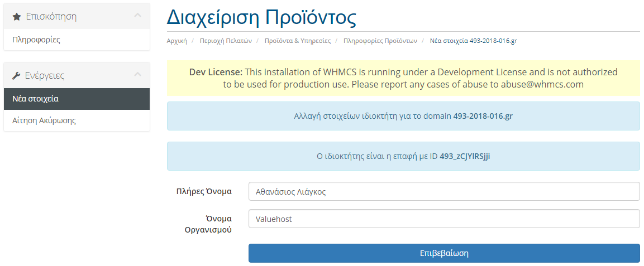Click the Νέα στοιχεία 493-2018-016.gr breadcrumb
644x266 pixels.
tap(473, 41)
